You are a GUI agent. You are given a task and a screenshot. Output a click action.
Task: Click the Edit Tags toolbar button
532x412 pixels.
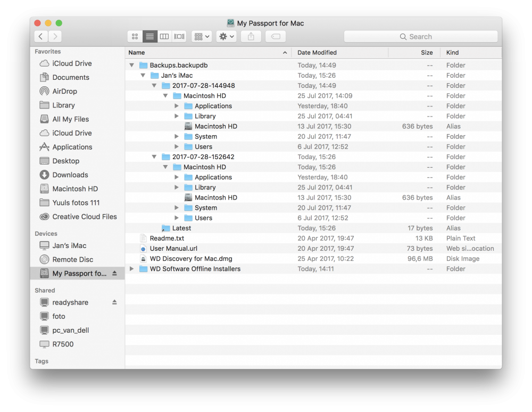coord(276,36)
